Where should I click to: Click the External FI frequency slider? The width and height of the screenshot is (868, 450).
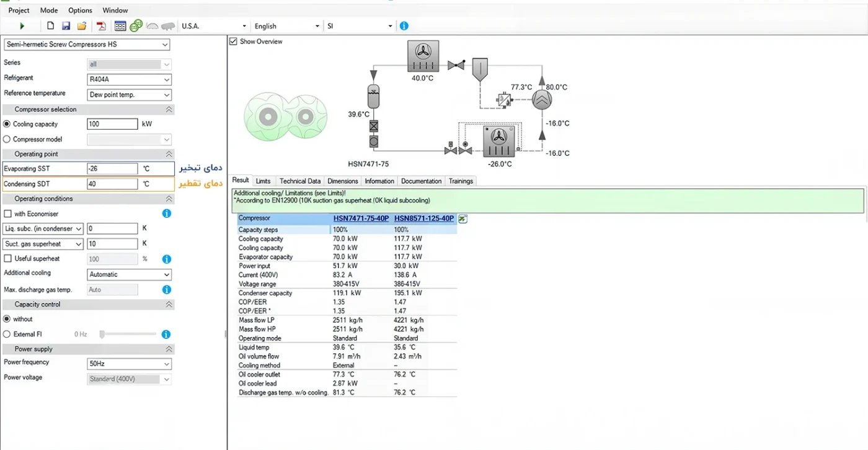[x=128, y=335]
